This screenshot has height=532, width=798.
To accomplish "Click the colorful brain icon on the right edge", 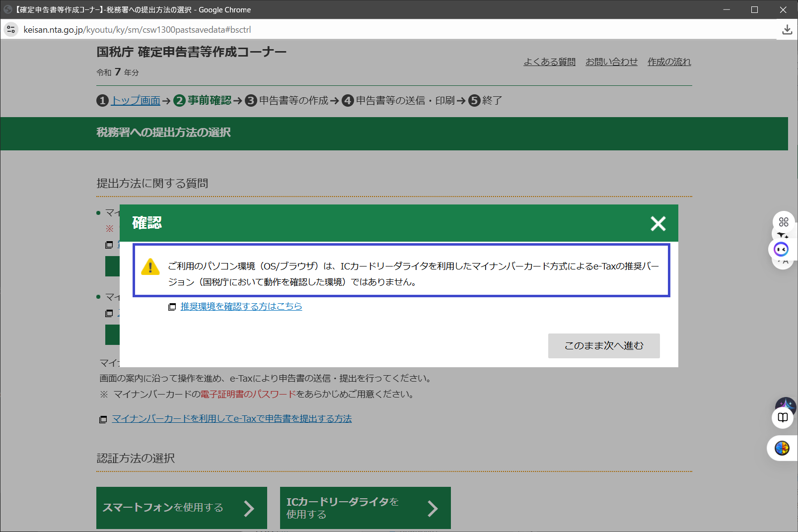I will pyautogui.click(x=782, y=448).
